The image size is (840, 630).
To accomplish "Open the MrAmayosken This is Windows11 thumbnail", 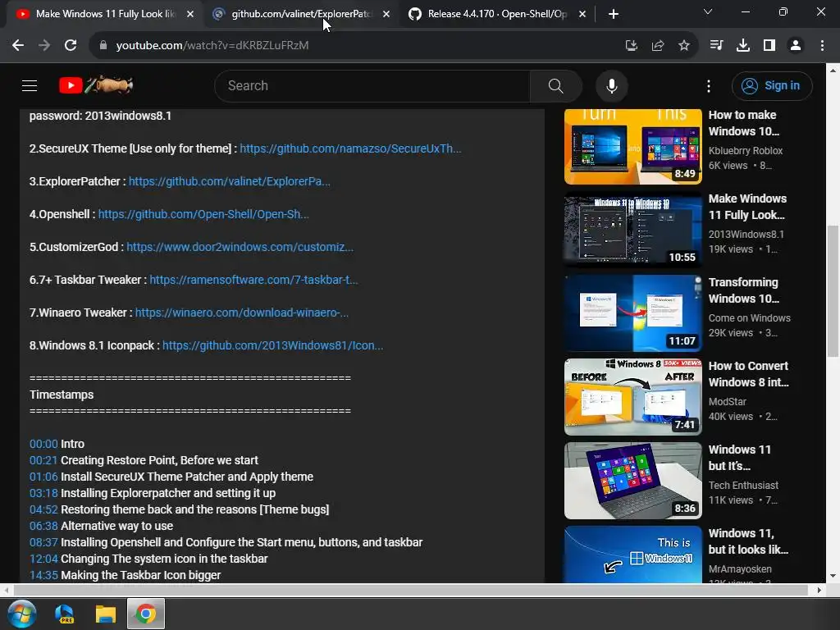I will pyautogui.click(x=632, y=555).
